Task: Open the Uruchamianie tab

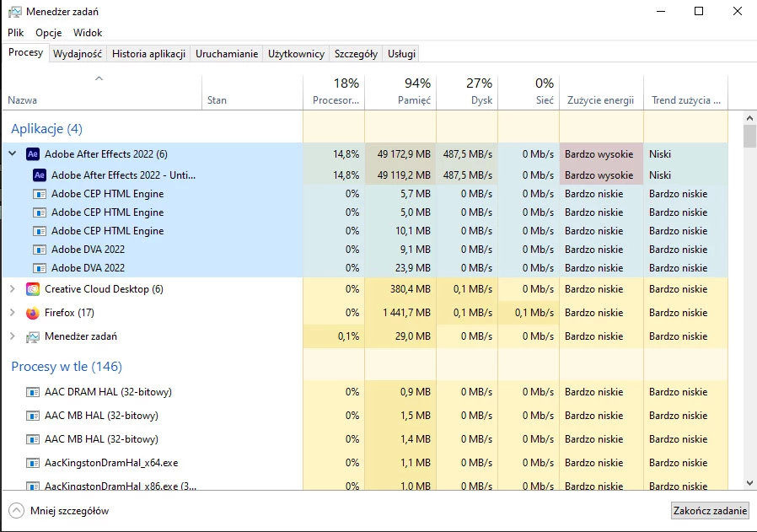Action: point(227,54)
